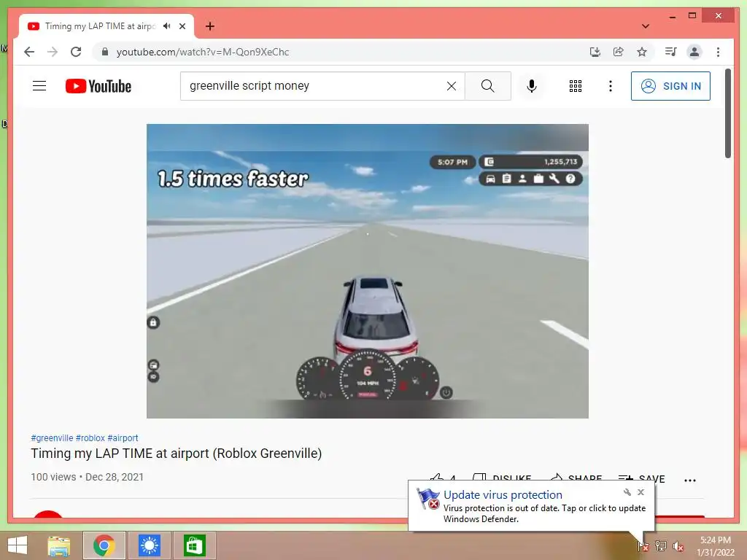Open notification options wrench icon
Image resolution: width=747 pixels, height=560 pixels.
[x=627, y=492]
